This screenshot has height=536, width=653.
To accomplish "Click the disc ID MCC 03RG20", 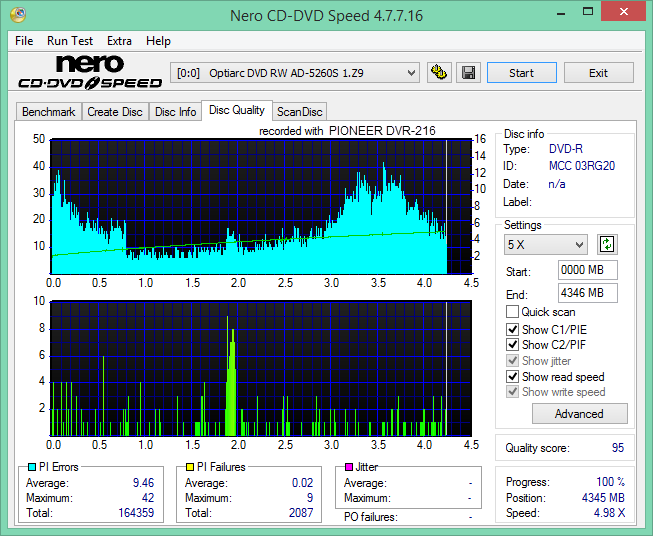I will 582,166.
